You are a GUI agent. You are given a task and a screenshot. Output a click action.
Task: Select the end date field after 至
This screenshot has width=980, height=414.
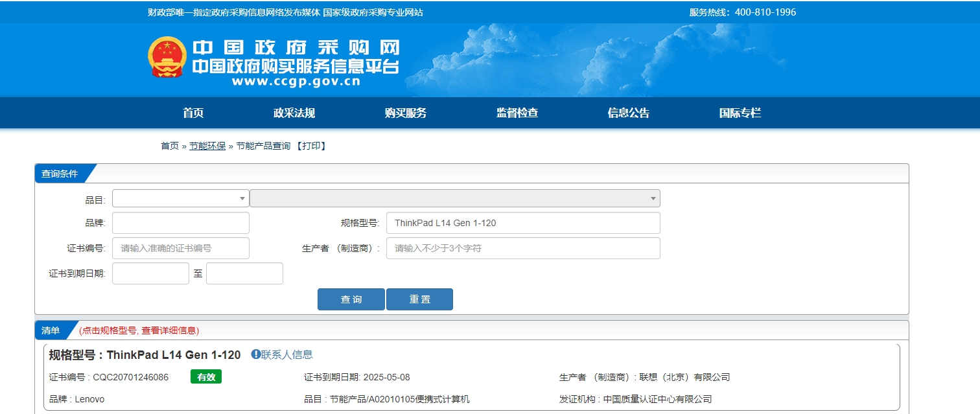244,273
